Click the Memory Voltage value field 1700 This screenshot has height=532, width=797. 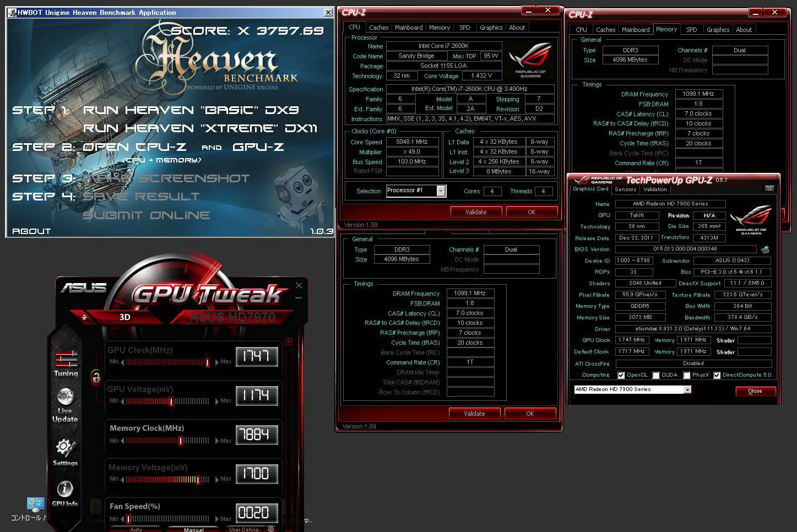click(x=257, y=474)
